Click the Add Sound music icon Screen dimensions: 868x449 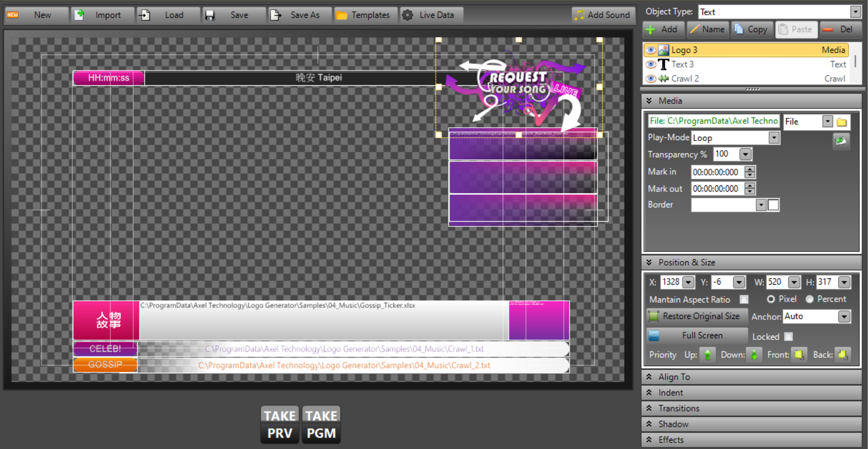coord(579,15)
